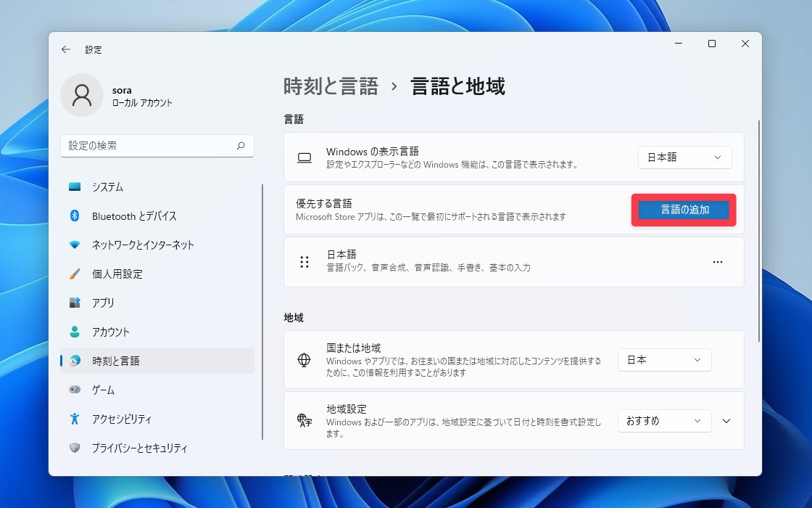Click the search magnifier icon

coord(241,146)
